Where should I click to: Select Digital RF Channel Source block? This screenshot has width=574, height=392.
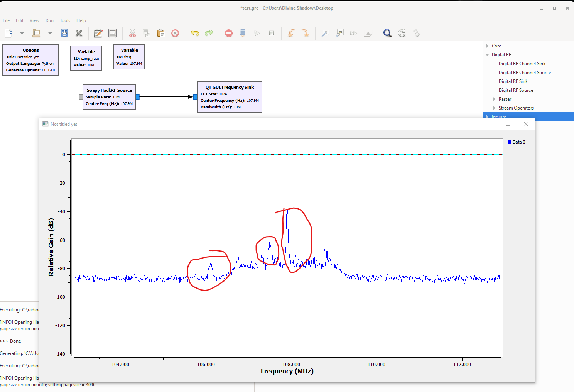click(525, 73)
